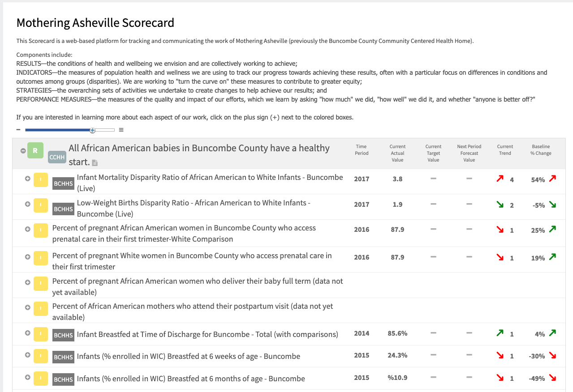The width and height of the screenshot is (573, 392).
Task: Click the blue expansion level slider handle
Action: (92, 130)
